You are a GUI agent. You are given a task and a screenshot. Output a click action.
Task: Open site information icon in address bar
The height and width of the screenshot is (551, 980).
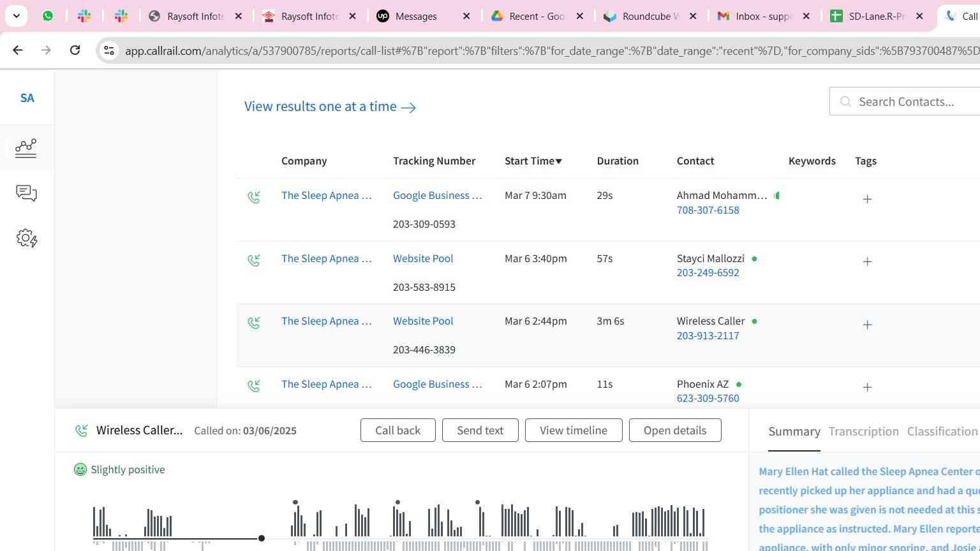[109, 50]
